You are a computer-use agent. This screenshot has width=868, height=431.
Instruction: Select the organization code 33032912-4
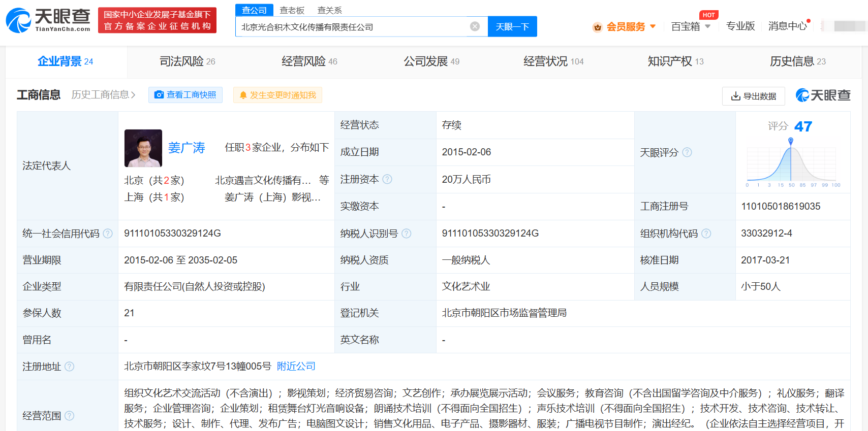tap(766, 234)
